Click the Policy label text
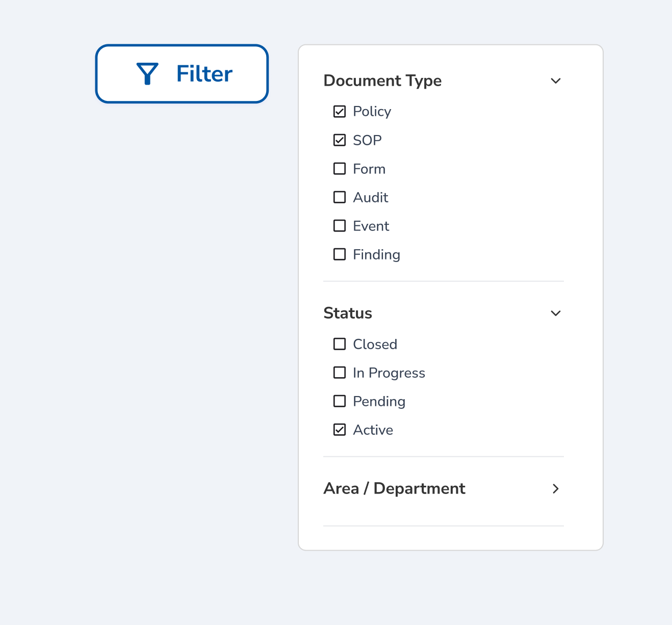This screenshot has width=672, height=625. [372, 112]
